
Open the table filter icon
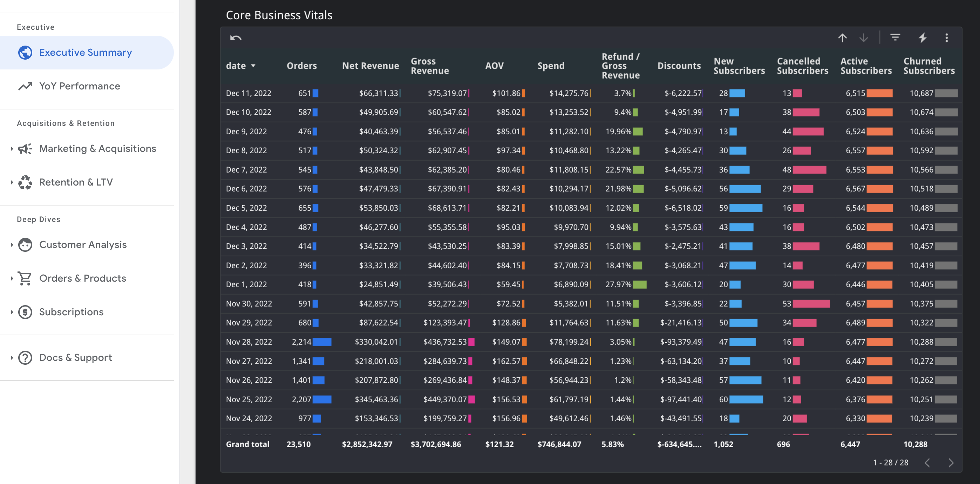(x=895, y=37)
